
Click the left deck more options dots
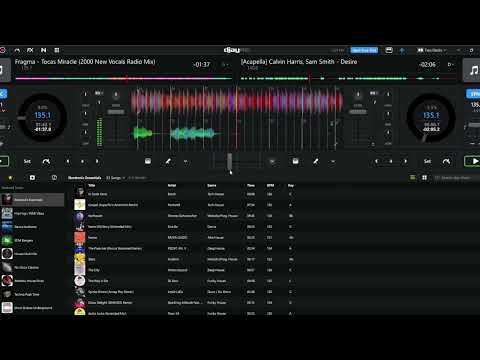click(186, 162)
